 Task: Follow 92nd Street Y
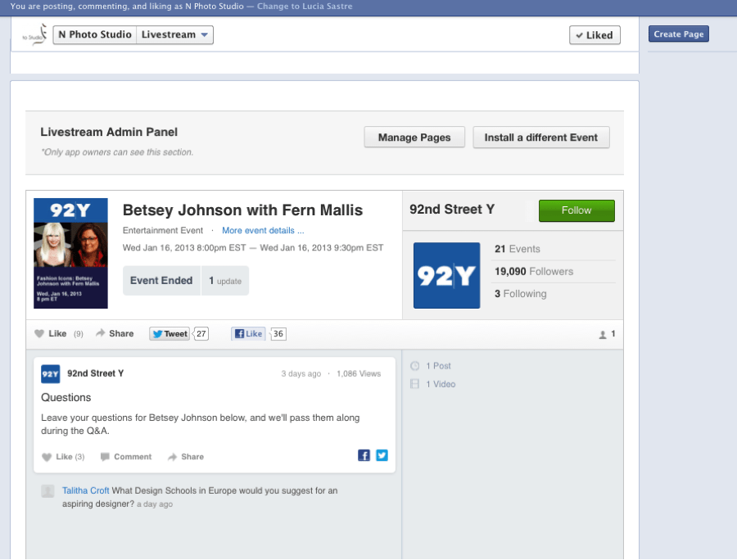pos(576,210)
